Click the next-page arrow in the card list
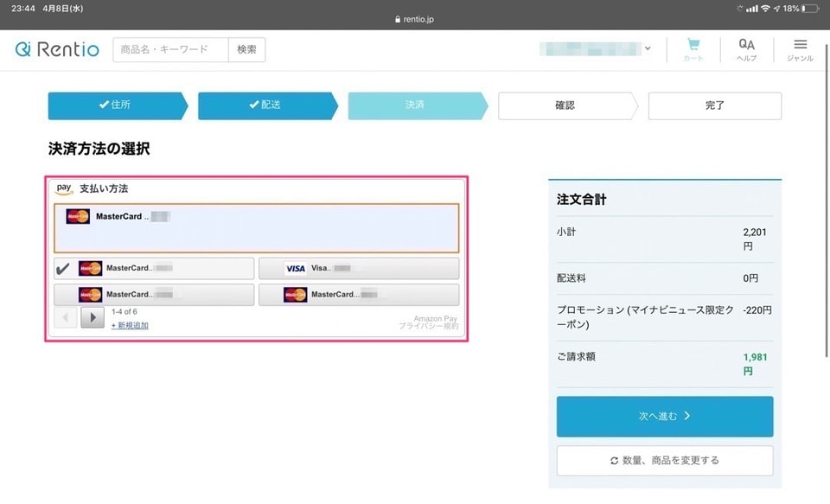The height and width of the screenshot is (504, 830). pos(92,316)
